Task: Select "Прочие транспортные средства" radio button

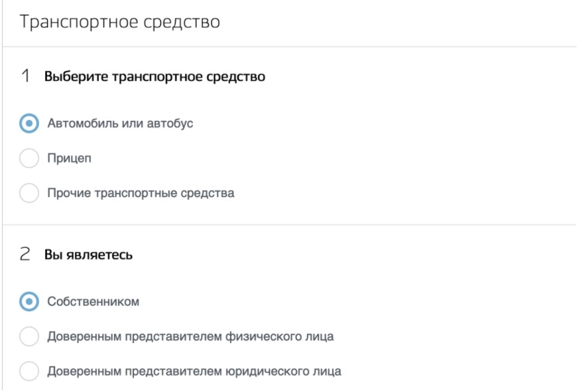Action: point(30,194)
